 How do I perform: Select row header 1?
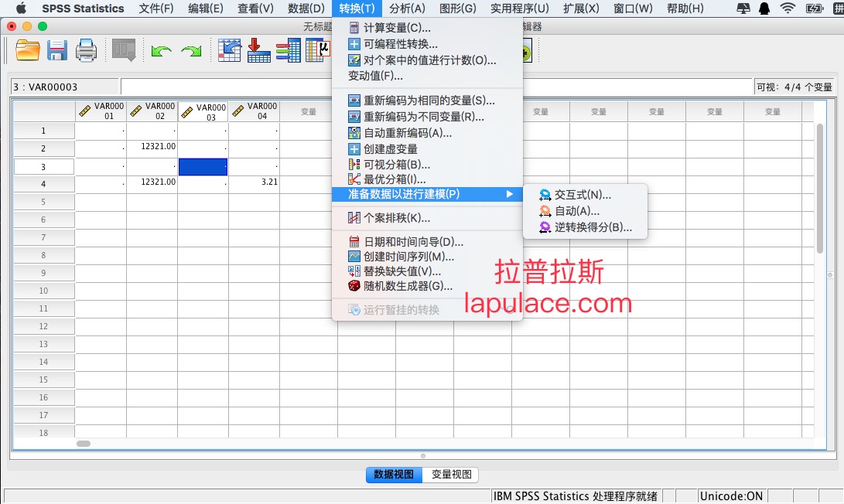pos(43,131)
